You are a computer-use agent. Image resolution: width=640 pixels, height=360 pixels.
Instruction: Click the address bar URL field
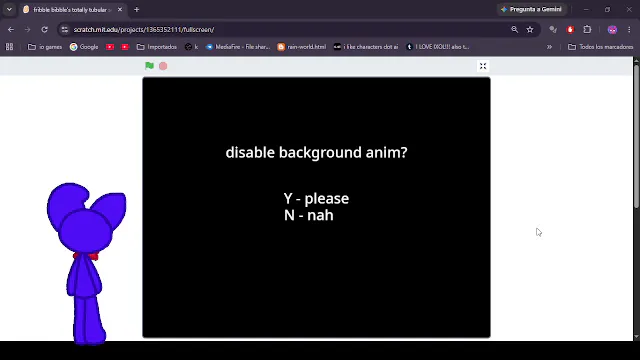286,29
